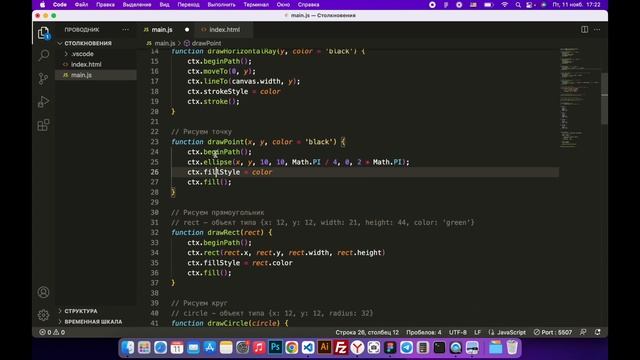This screenshot has width=640, height=360.
Task: Open the Explorer view in activity bar
Action: tap(43, 33)
